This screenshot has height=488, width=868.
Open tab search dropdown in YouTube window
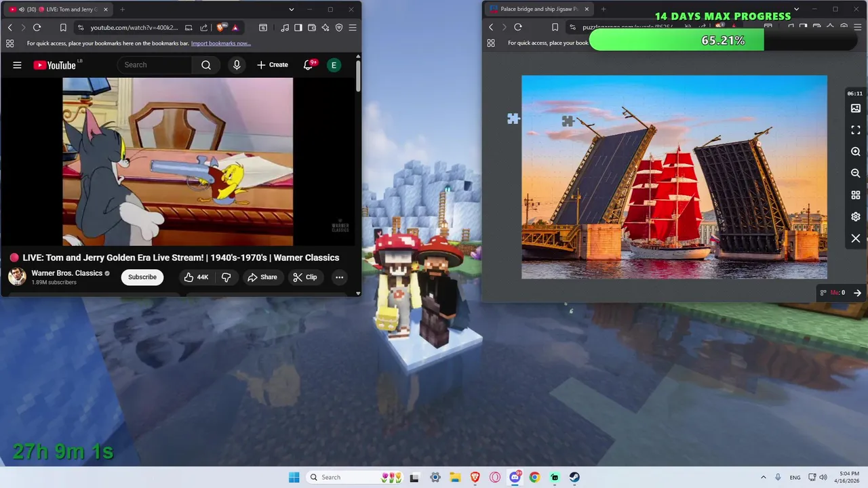tap(292, 9)
